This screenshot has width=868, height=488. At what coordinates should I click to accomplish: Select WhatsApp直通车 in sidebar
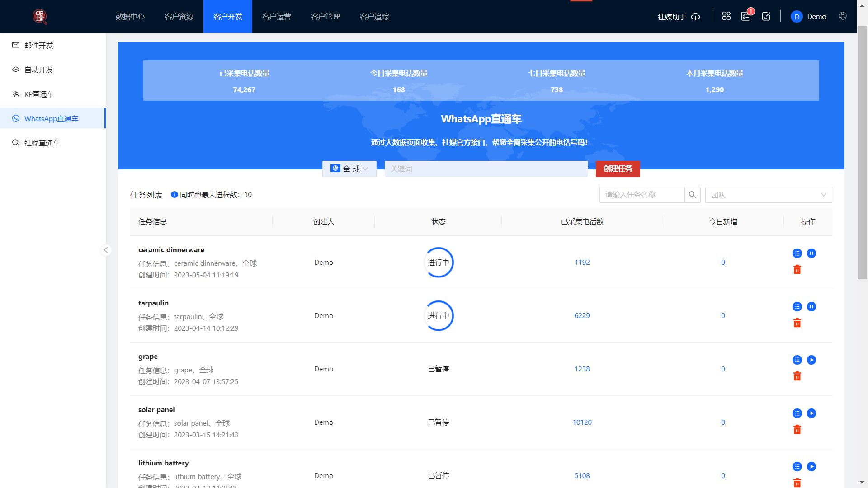pos(53,118)
